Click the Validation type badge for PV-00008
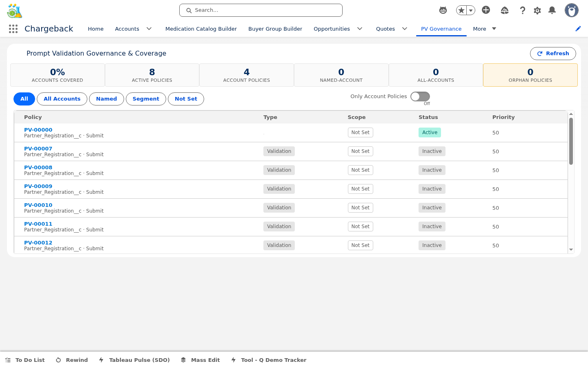 279,170
